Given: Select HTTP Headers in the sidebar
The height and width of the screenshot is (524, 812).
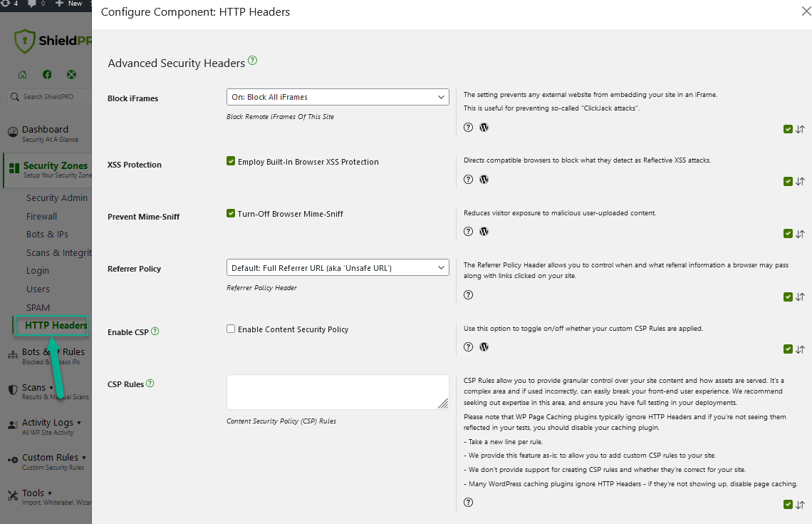Looking at the screenshot, I should (56, 325).
